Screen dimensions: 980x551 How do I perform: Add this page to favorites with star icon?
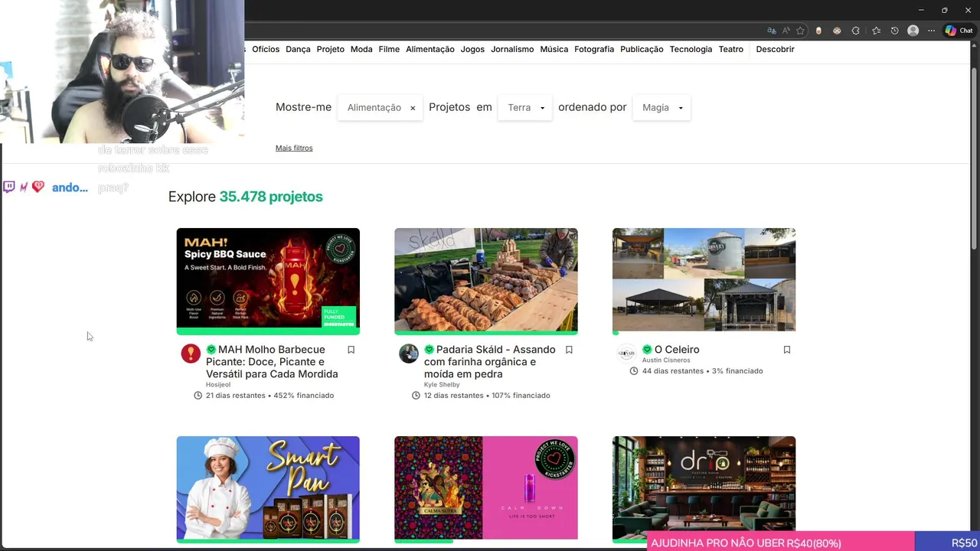(800, 31)
